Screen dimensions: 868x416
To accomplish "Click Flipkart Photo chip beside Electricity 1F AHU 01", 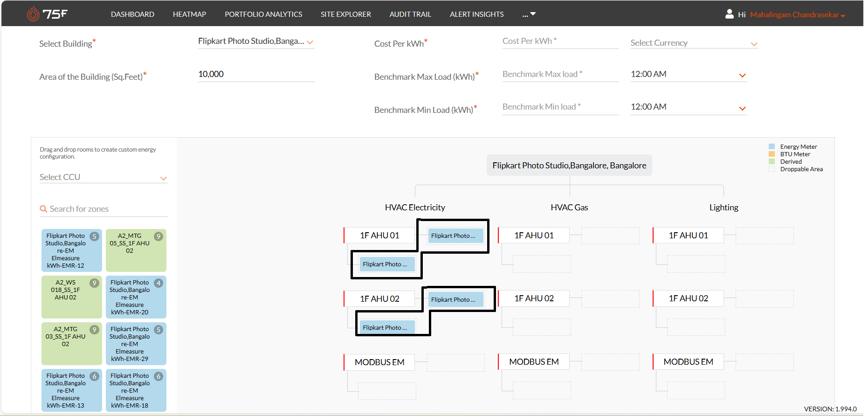I will pyautogui.click(x=455, y=236).
